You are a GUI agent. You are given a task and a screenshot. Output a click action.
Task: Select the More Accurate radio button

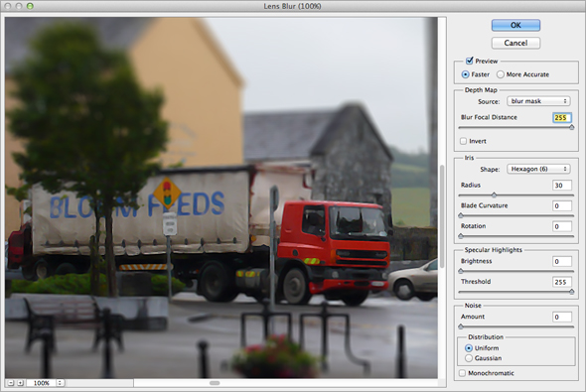click(501, 74)
